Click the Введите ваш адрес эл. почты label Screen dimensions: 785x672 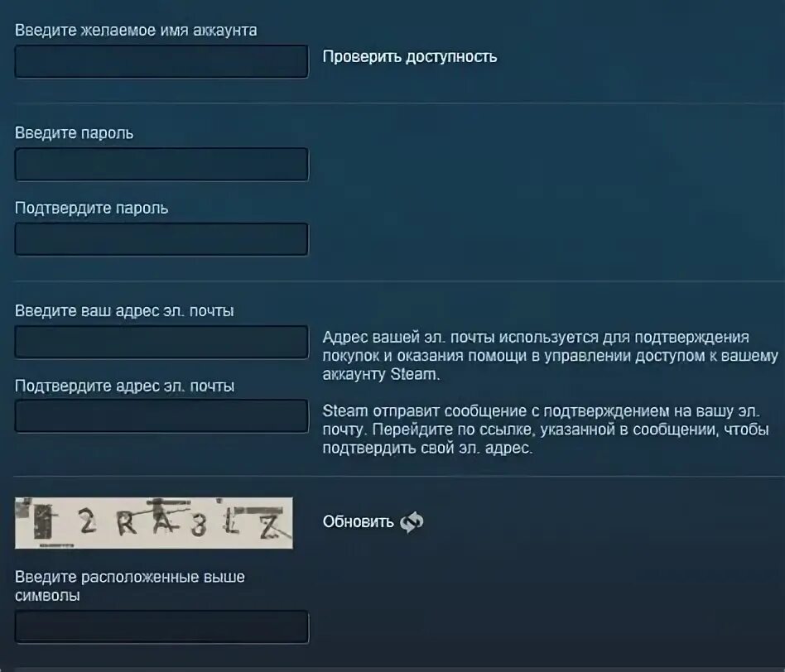pyautogui.click(x=125, y=310)
